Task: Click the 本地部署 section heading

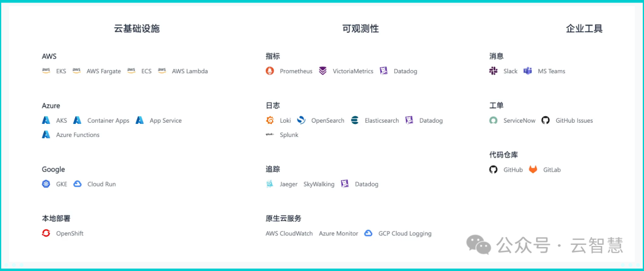Action: click(56, 219)
